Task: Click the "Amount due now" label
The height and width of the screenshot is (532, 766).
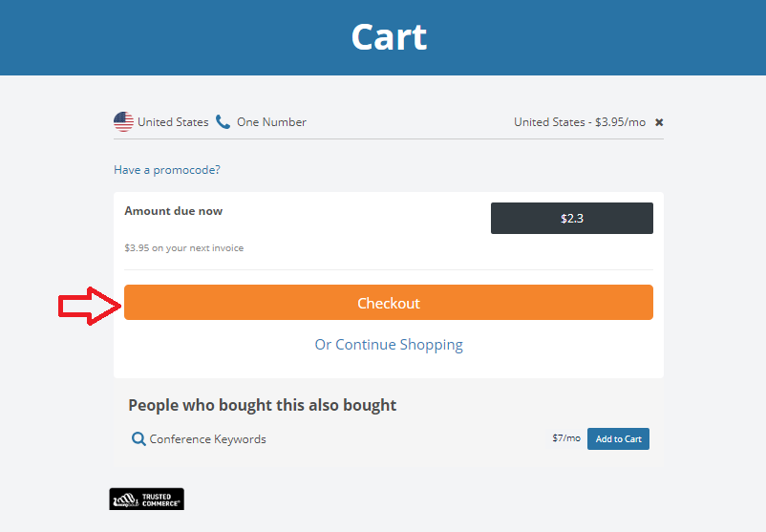Action: coord(174,211)
